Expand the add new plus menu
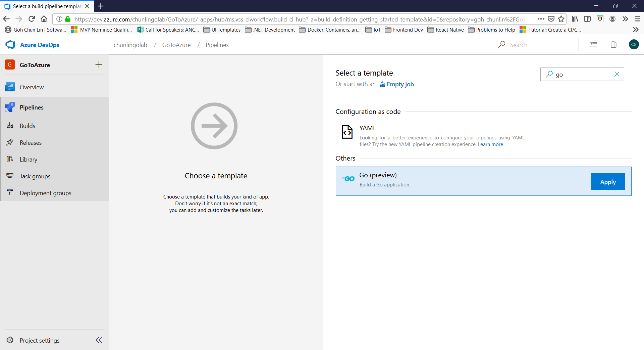The width and height of the screenshot is (644, 350). coord(99,64)
